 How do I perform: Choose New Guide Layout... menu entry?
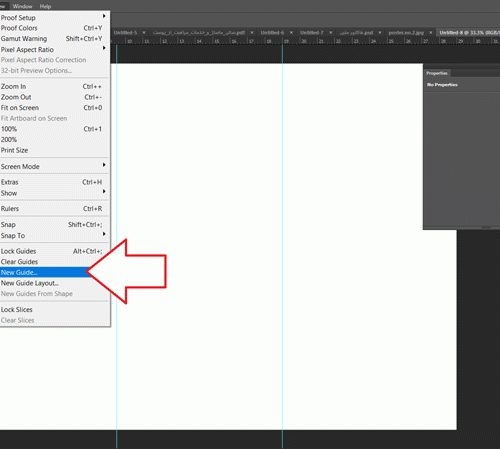pos(55,283)
